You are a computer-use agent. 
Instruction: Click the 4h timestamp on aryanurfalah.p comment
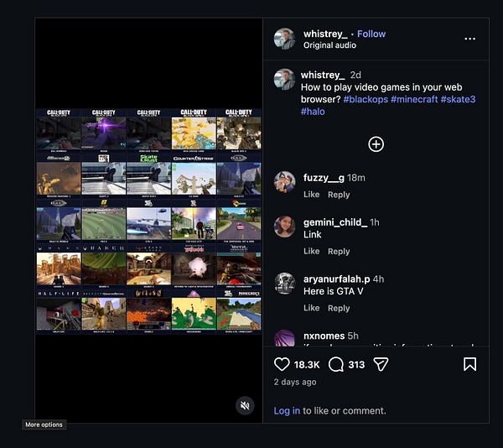379,279
